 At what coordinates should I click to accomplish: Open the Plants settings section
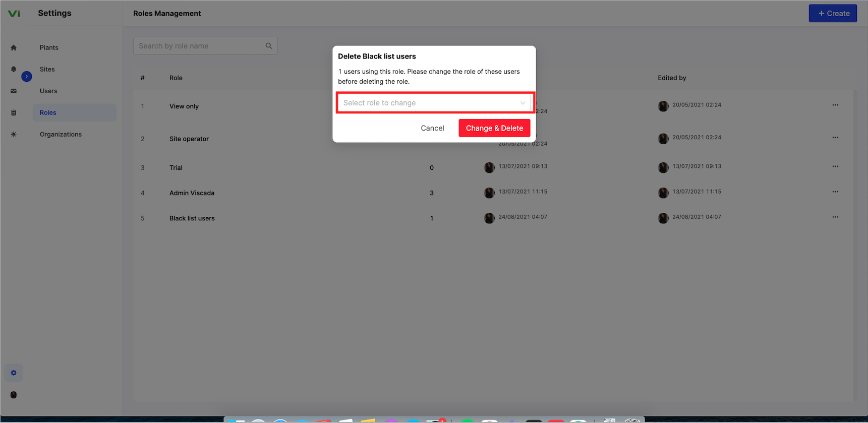coord(49,47)
